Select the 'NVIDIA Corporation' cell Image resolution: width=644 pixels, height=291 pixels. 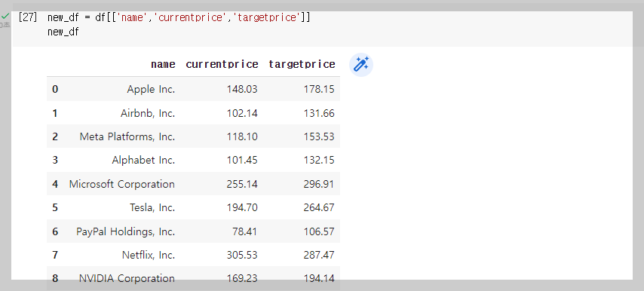pyautogui.click(x=127, y=278)
